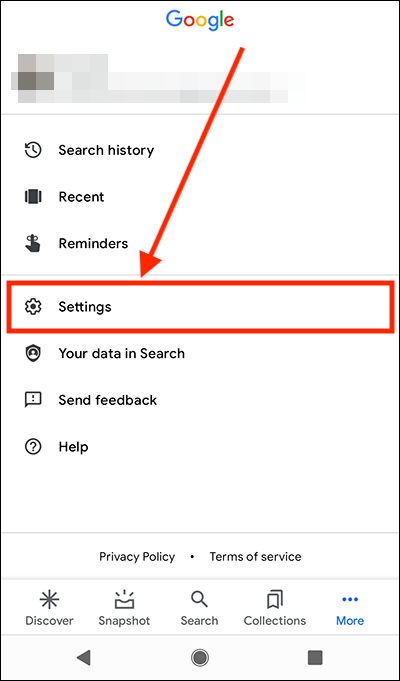Switch to the Search tab
The height and width of the screenshot is (681, 400).
[199, 608]
